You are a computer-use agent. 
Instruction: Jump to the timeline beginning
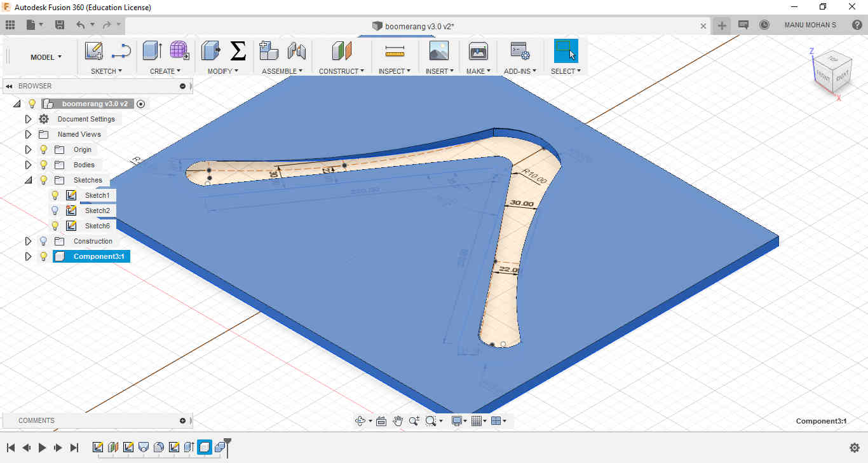click(x=11, y=448)
